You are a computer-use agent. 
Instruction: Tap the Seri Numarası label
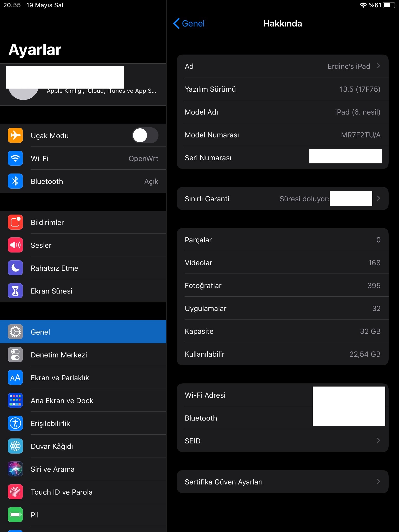pos(208,158)
